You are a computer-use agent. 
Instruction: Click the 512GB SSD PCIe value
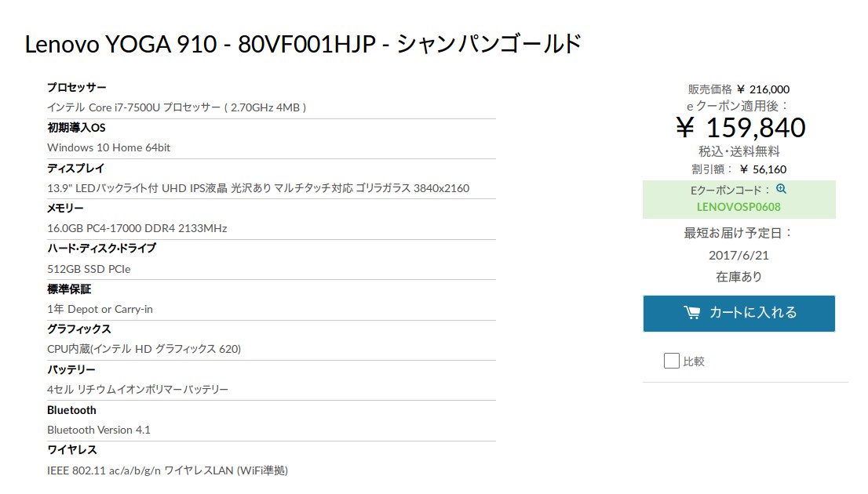[x=89, y=269]
